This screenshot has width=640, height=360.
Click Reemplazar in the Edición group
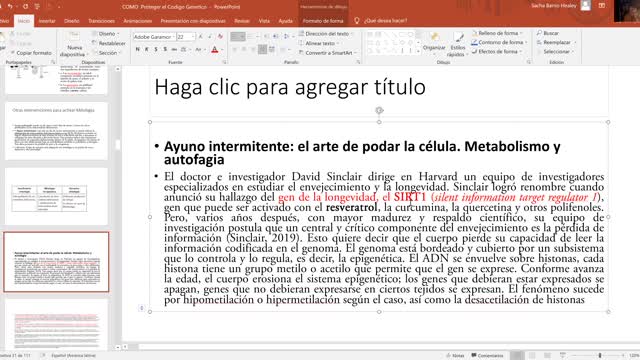556,42
